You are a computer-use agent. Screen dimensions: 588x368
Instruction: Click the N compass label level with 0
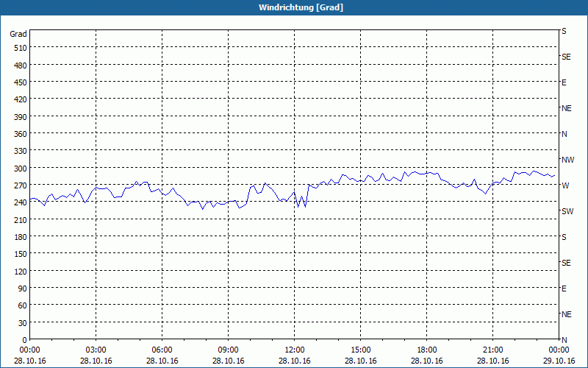pyautogui.click(x=564, y=340)
